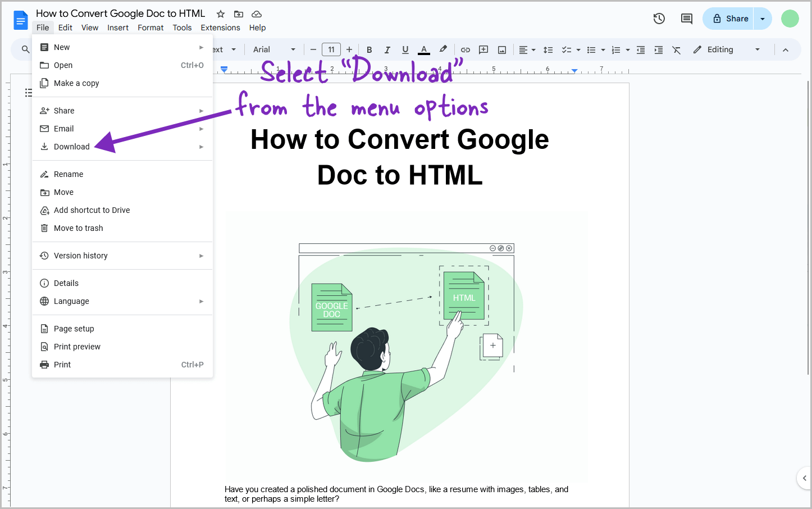Open Page setup
This screenshot has height=509, width=812.
(122, 329)
